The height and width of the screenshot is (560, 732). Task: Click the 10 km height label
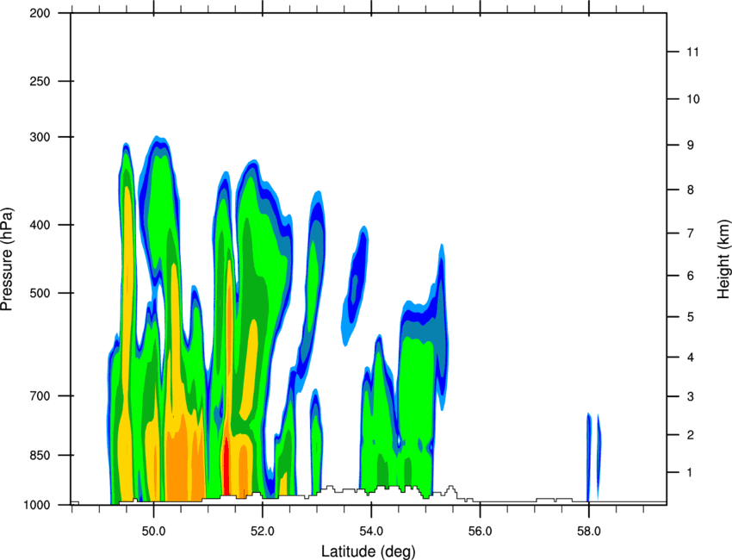point(693,99)
